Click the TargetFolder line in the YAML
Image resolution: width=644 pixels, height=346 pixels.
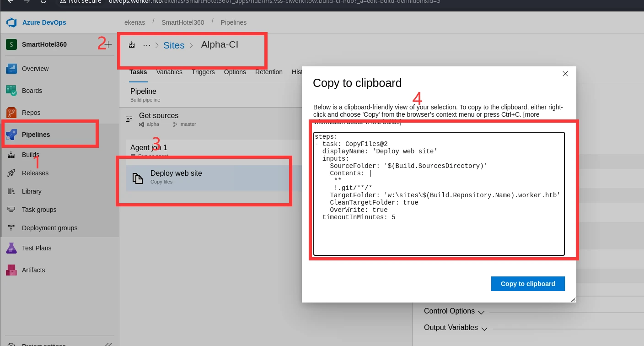click(445, 195)
